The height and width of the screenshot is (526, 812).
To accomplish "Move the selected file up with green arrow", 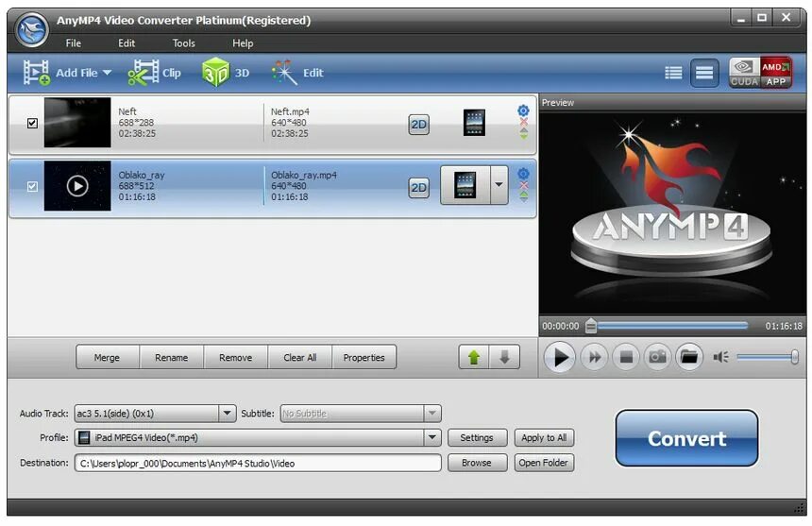I will tap(474, 357).
